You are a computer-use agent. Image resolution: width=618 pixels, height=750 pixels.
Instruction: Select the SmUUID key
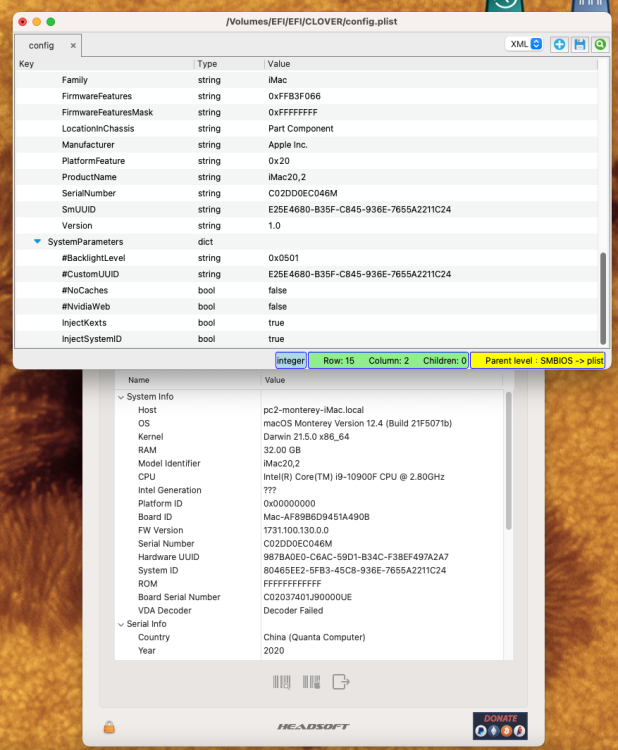tap(78, 210)
